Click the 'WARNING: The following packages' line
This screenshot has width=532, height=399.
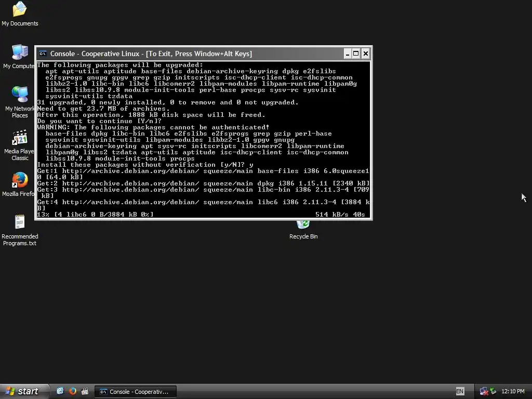coord(153,127)
